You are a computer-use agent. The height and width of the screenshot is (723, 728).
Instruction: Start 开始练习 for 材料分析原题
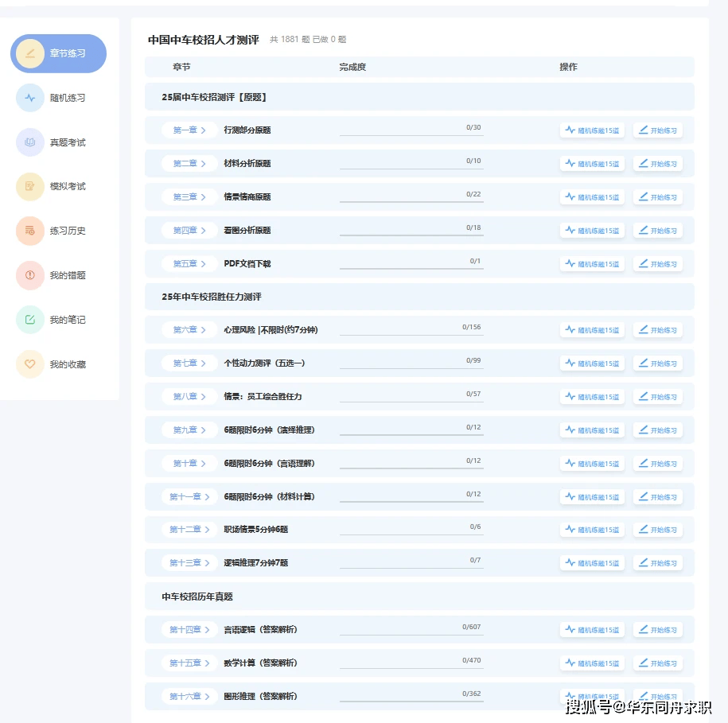click(x=658, y=164)
